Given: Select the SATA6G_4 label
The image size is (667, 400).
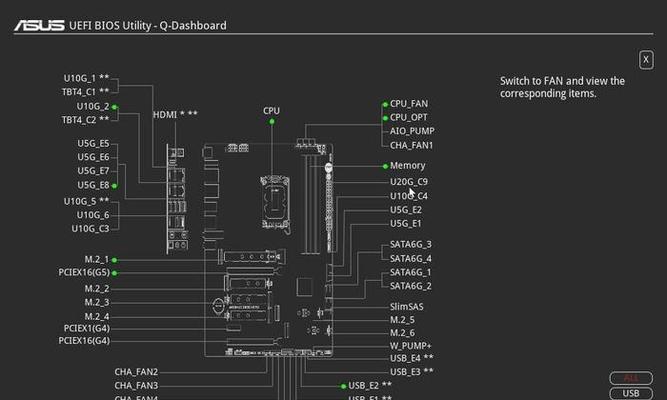Looking at the screenshot, I should tap(410, 259).
